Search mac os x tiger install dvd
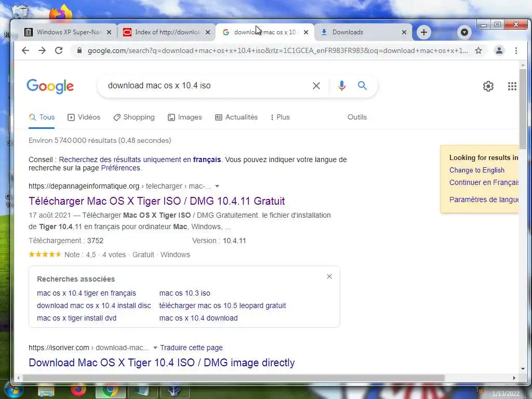The width and height of the screenshot is (532, 399). (x=77, y=318)
